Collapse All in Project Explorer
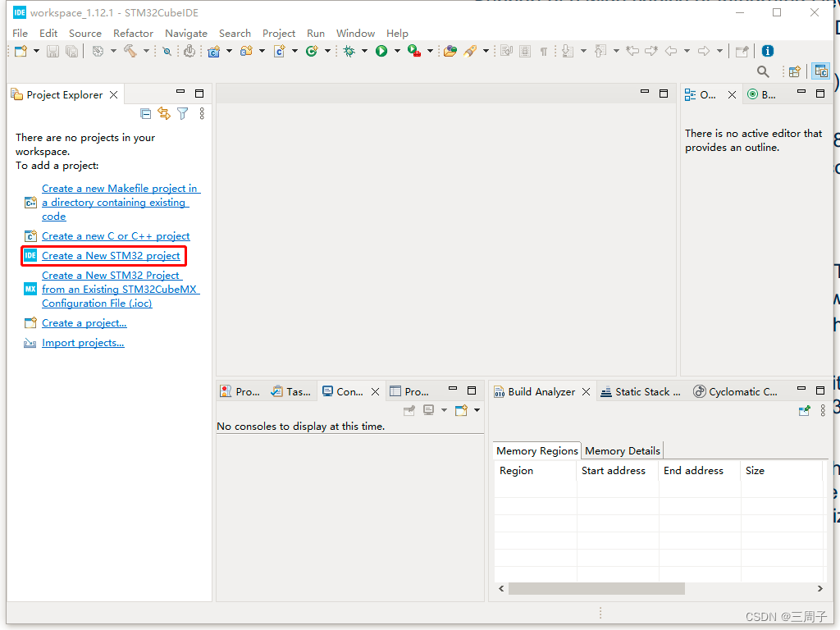Screen dimensions: 840x630 (x=146, y=113)
